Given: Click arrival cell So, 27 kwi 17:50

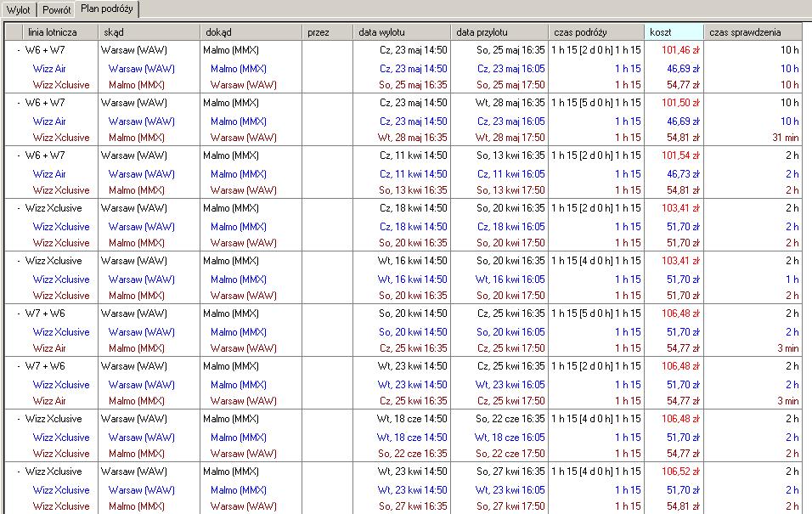Looking at the screenshot, I should (x=510, y=506).
